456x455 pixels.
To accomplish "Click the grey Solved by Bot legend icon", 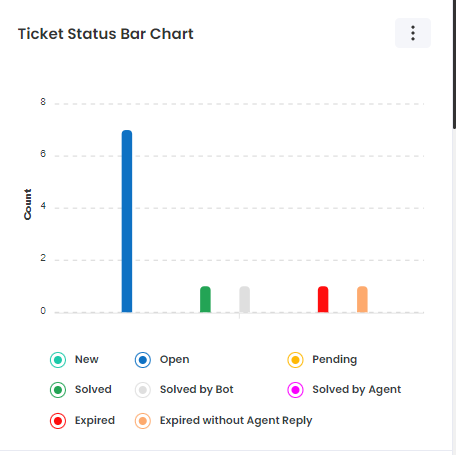I will point(143,390).
